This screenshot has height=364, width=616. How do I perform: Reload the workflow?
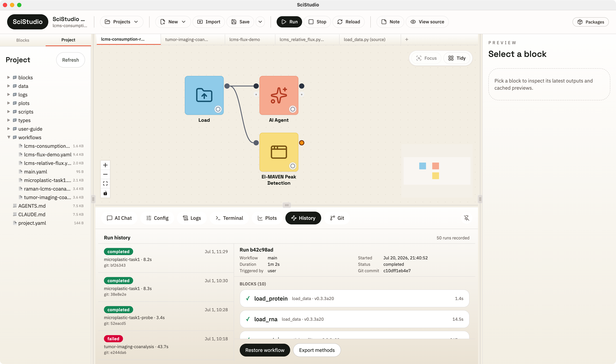coord(348,22)
